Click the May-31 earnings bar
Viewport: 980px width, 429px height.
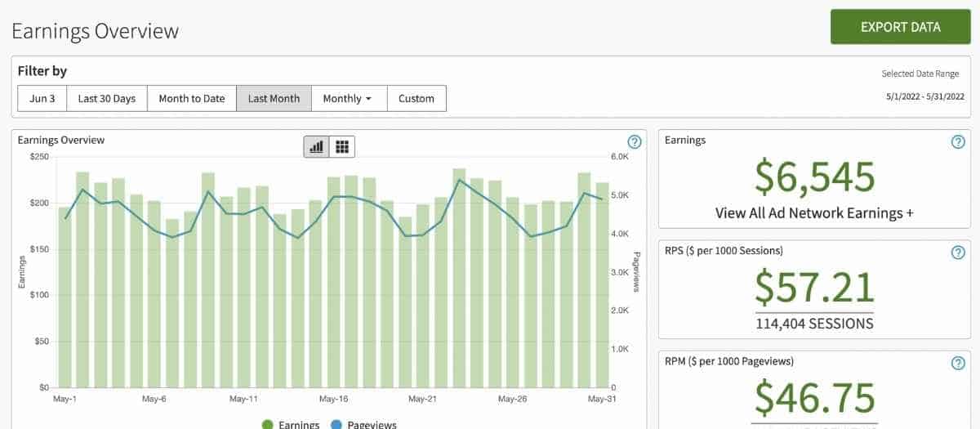(602, 286)
